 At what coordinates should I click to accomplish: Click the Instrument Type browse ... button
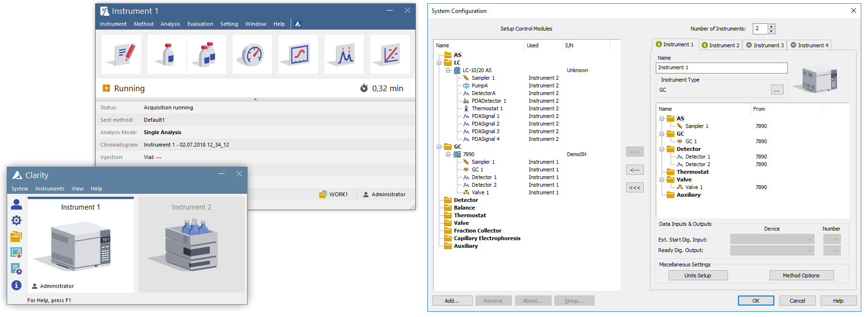coord(777,90)
